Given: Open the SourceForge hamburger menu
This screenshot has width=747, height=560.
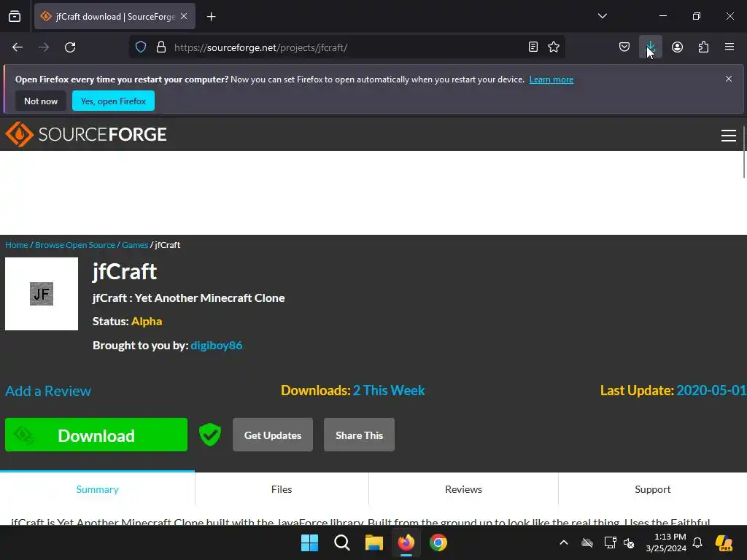Looking at the screenshot, I should (729, 136).
